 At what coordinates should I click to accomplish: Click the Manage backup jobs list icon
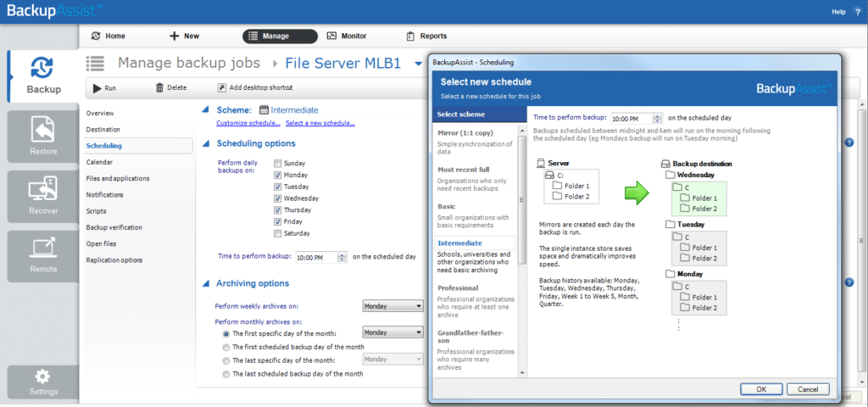pos(95,63)
